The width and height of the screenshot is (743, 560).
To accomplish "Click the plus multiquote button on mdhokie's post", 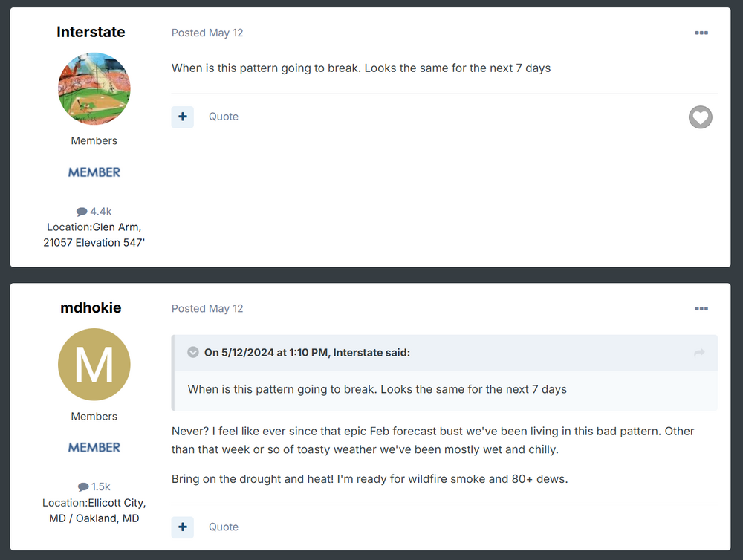I will click(x=183, y=527).
